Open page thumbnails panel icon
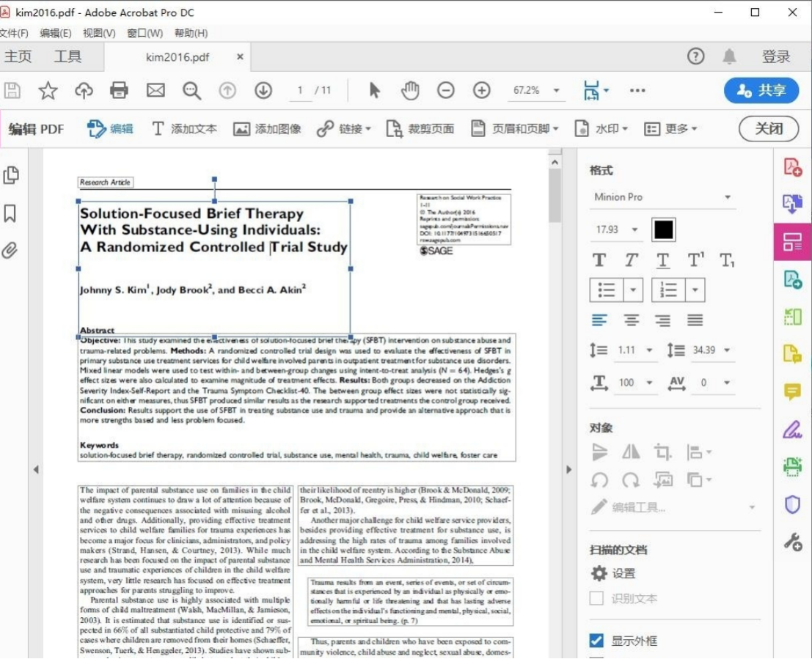This screenshot has height=659, width=812. [11, 175]
